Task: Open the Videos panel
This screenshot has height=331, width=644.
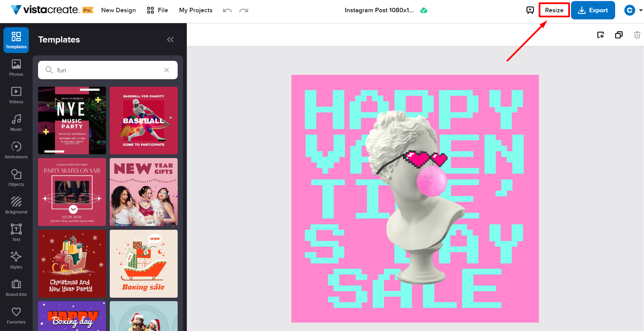Action: tap(16, 95)
